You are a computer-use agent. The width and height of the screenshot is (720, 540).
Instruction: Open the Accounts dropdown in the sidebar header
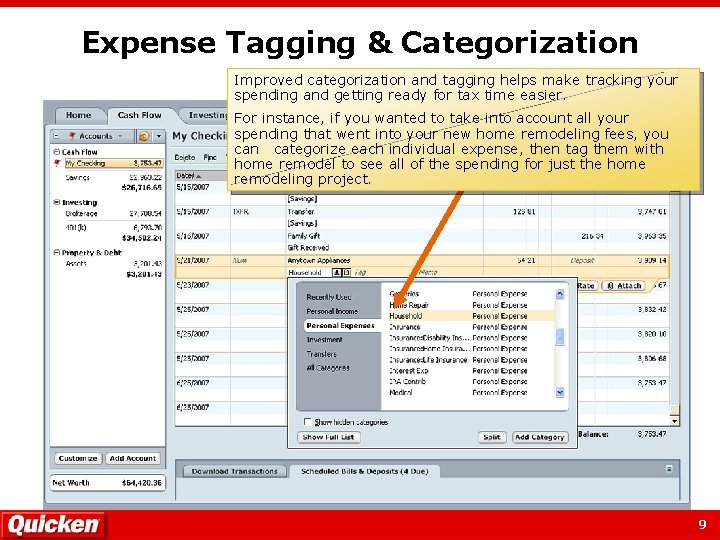point(120,136)
